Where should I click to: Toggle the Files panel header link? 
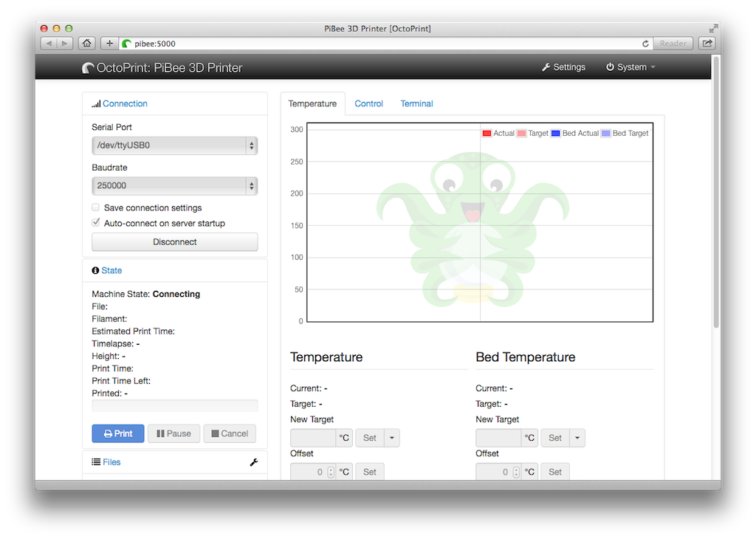coord(111,462)
